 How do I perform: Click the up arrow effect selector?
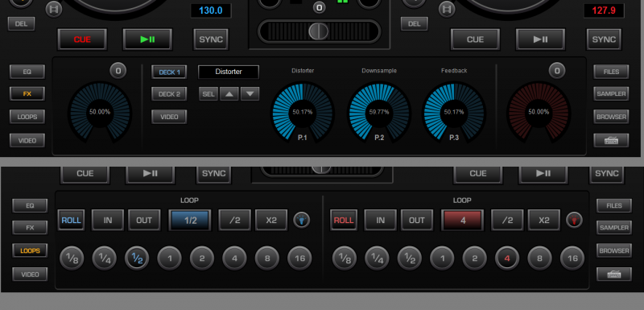[x=229, y=94]
